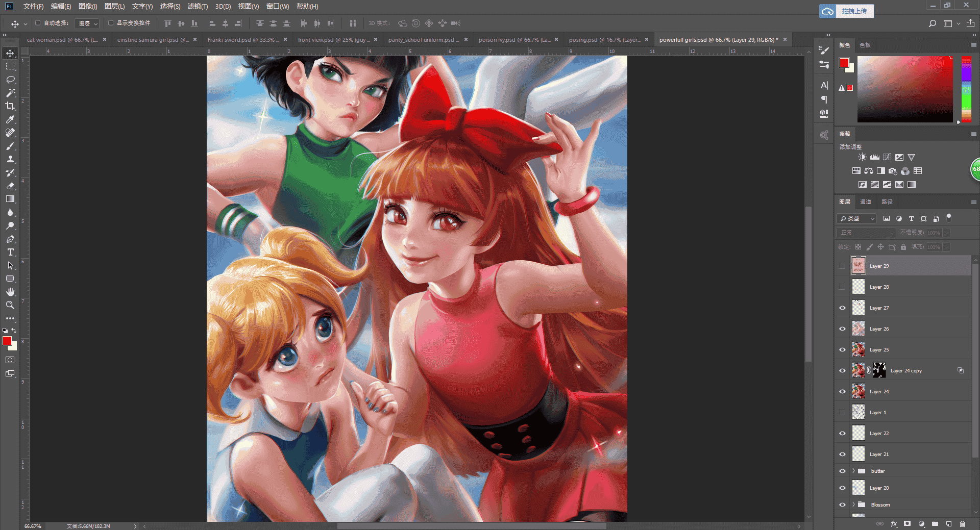Show Layer 29 visibility toggle
Screen dimensions: 980x530
(x=842, y=266)
